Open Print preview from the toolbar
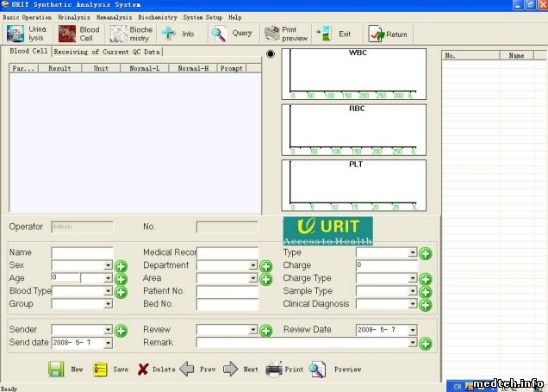The height and width of the screenshot is (392, 548). point(271,34)
